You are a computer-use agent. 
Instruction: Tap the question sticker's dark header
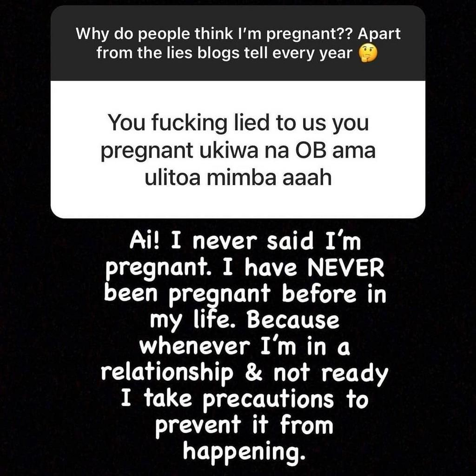click(238, 43)
